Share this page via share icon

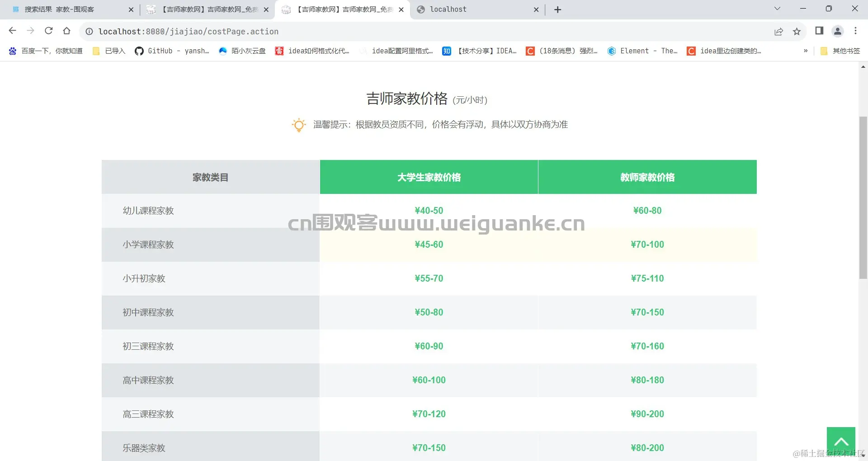(x=778, y=31)
